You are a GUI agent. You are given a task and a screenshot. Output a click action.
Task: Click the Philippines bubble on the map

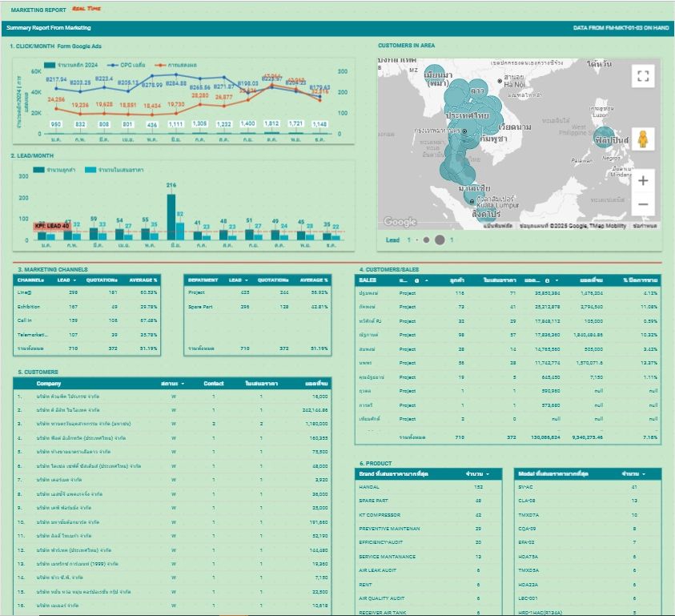click(x=604, y=138)
